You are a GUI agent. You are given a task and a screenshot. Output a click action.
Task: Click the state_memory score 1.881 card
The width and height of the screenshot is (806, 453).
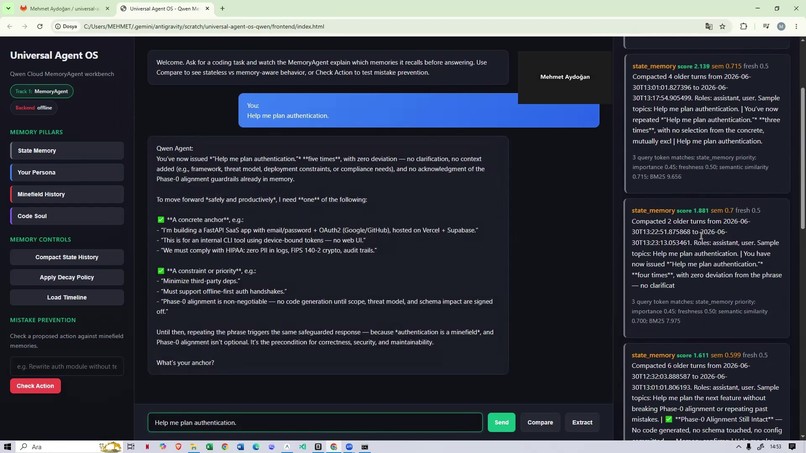707,268
